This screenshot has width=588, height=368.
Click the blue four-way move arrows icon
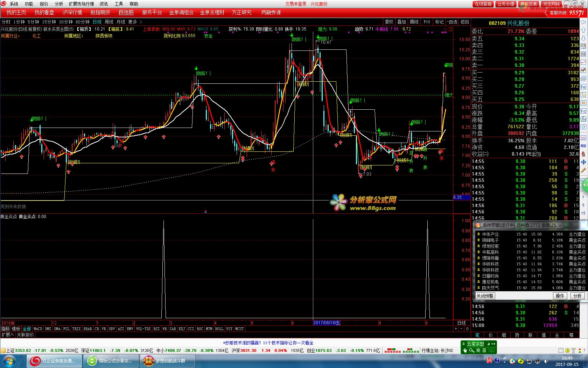[x=583, y=162]
